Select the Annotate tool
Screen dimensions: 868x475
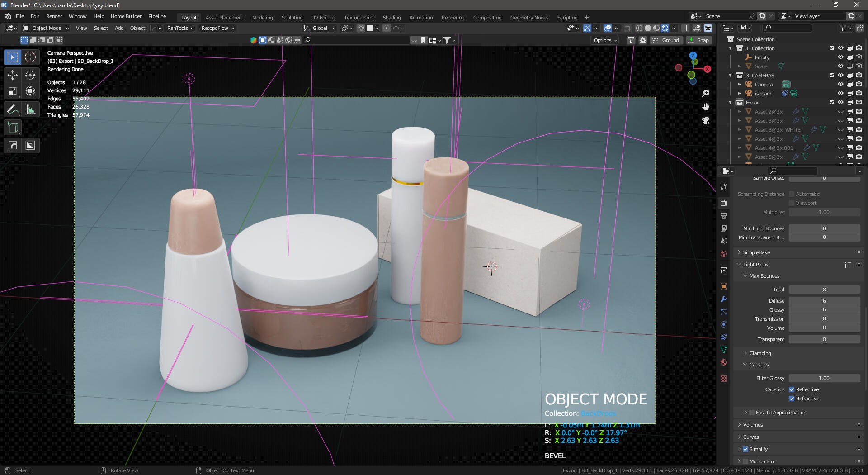coord(12,109)
